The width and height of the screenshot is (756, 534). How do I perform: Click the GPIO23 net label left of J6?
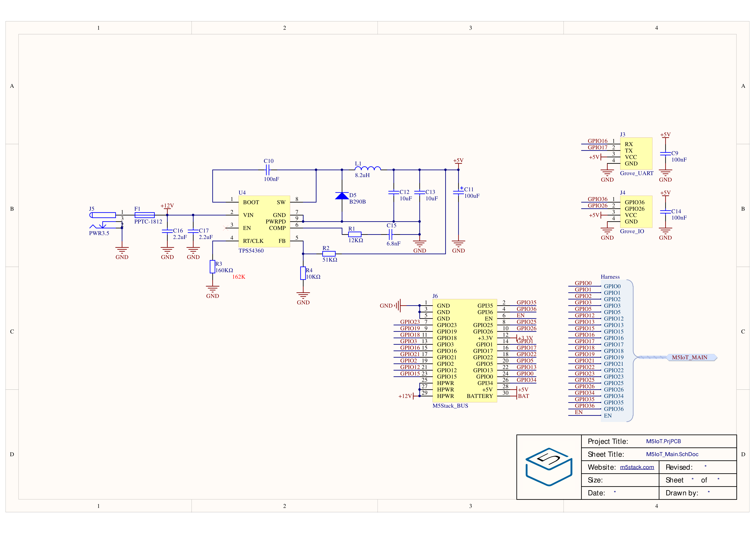click(x=410, y=322)
